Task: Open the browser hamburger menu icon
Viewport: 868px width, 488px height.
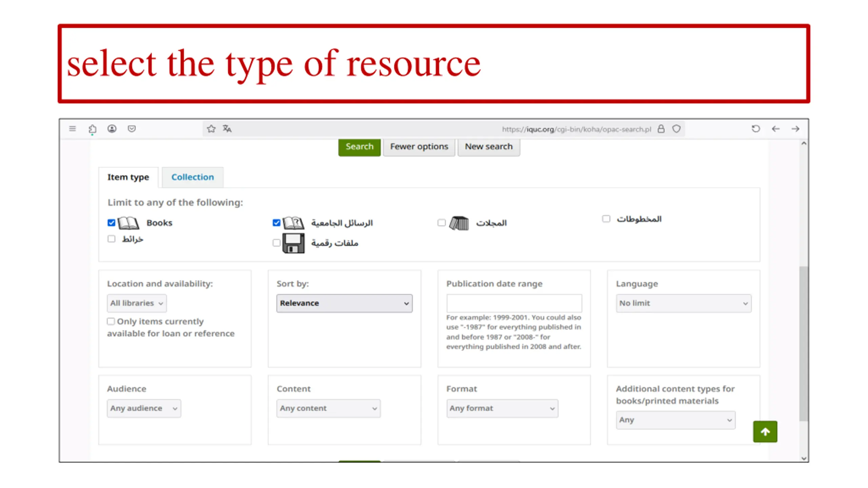Action: coord(72,129)
